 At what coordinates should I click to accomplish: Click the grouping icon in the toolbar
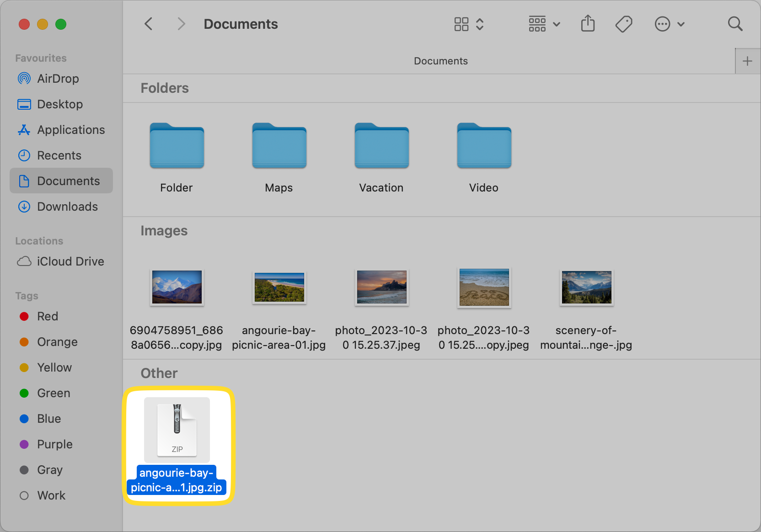(537, 24)
